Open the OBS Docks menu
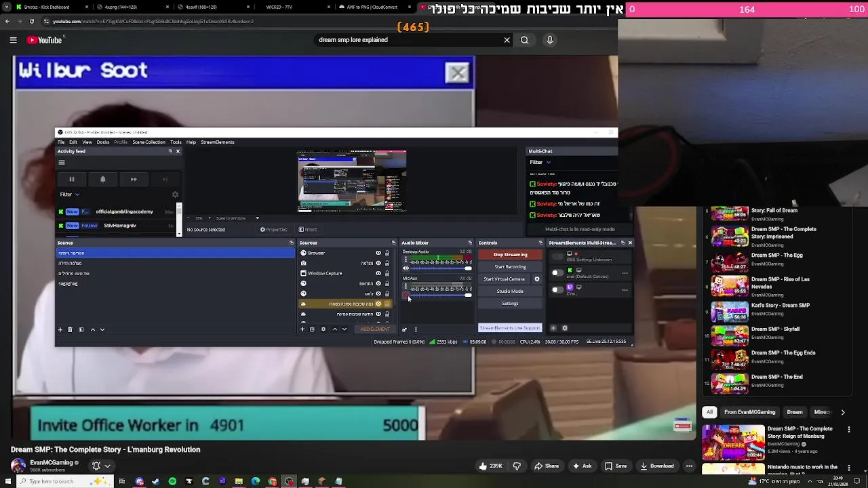 (x=103, y=142)
